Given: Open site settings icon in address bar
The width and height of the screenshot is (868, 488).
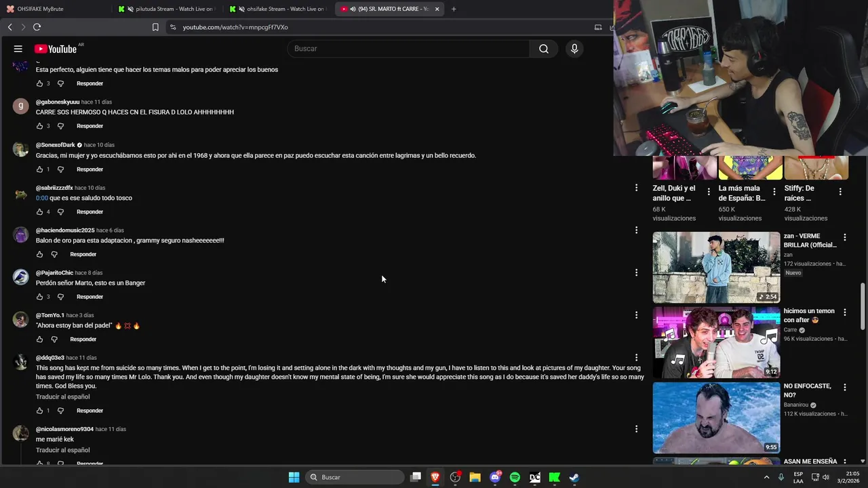Looking at the screenshot, I should [x=173, y=27].
